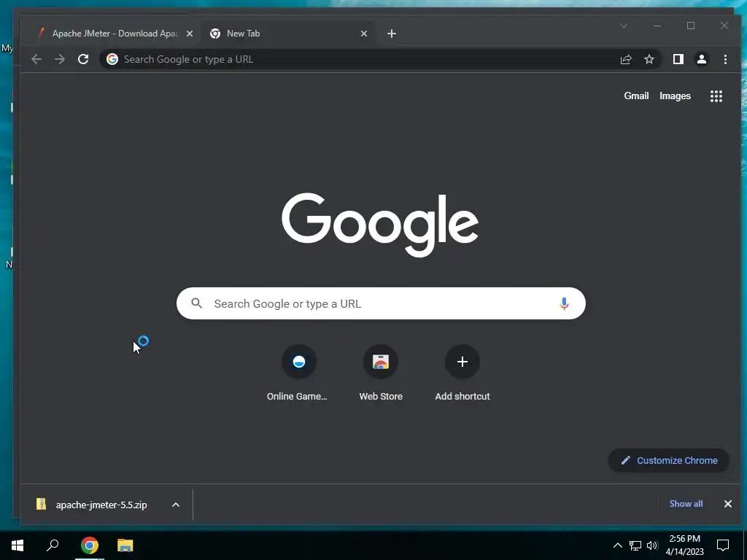Start voice search with the microphone
The width and height of the screenshot is (747, 560).
click(564, 303)
